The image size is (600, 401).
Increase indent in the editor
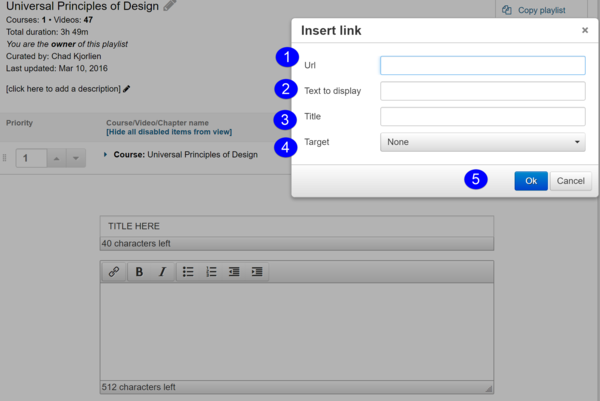point(257,272)
